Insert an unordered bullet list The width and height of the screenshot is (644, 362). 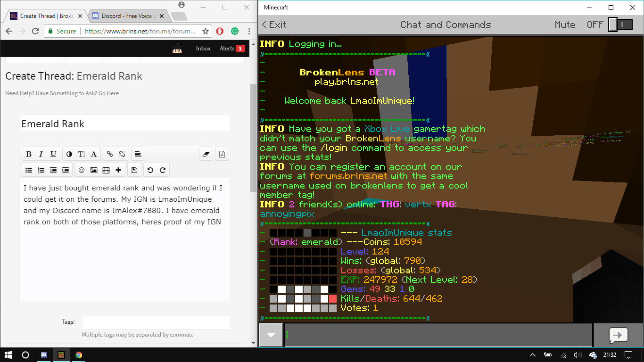click(x=29, y=170)
